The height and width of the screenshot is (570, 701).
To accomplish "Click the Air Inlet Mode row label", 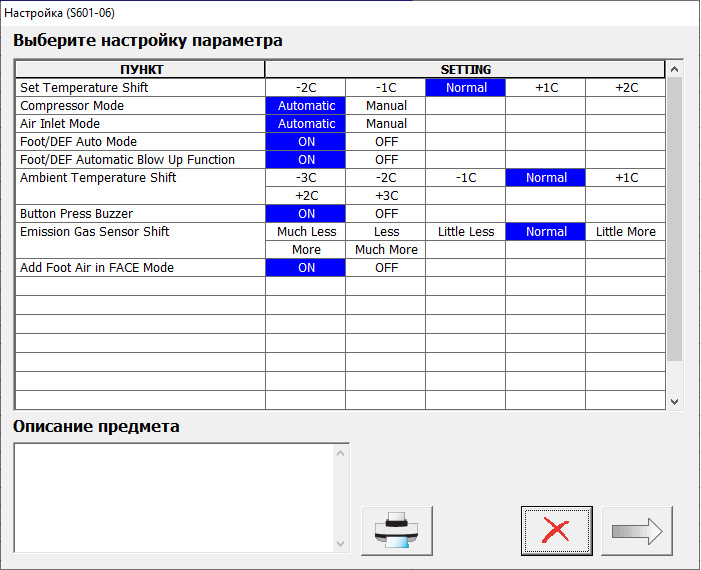I will point(60,123).
